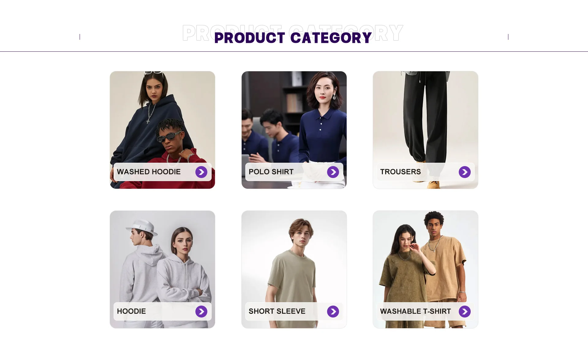588x364 pixels.
Task: Open the Washed Hoodie label link
Action: coord(149,172)
